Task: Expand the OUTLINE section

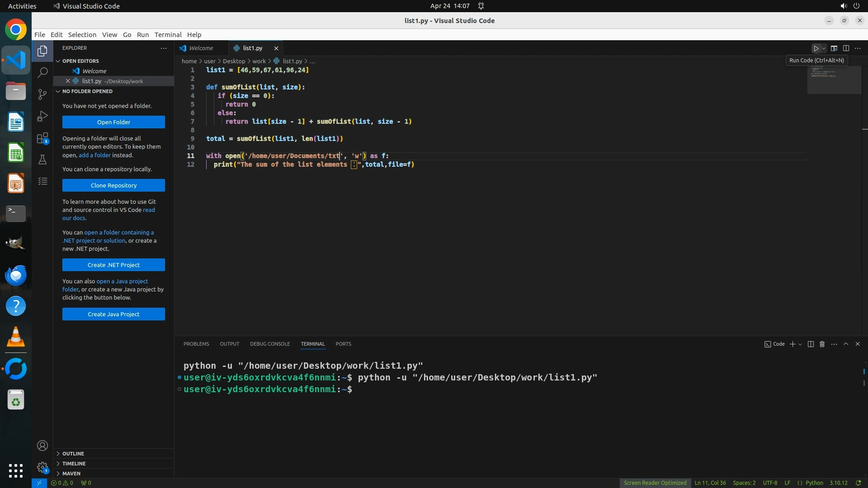Action: (73, 454)
